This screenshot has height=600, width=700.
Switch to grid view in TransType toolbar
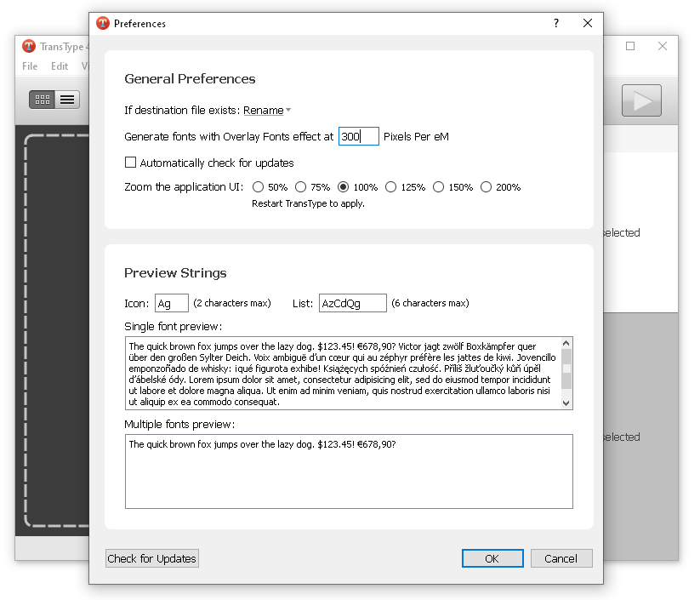click(42, 100)
